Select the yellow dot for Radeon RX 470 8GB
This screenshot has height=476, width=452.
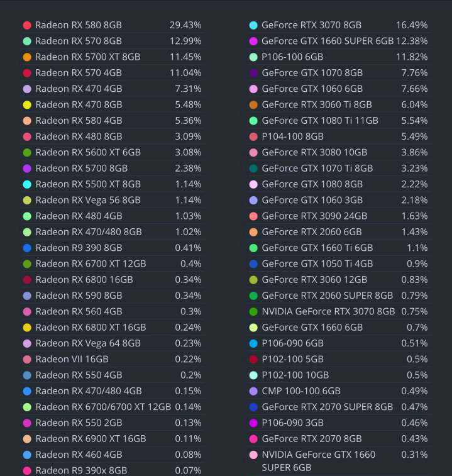(x=27, y=105)
